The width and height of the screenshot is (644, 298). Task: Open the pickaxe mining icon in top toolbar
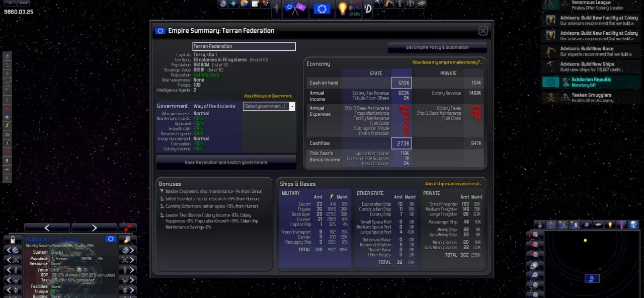[378, 4]
